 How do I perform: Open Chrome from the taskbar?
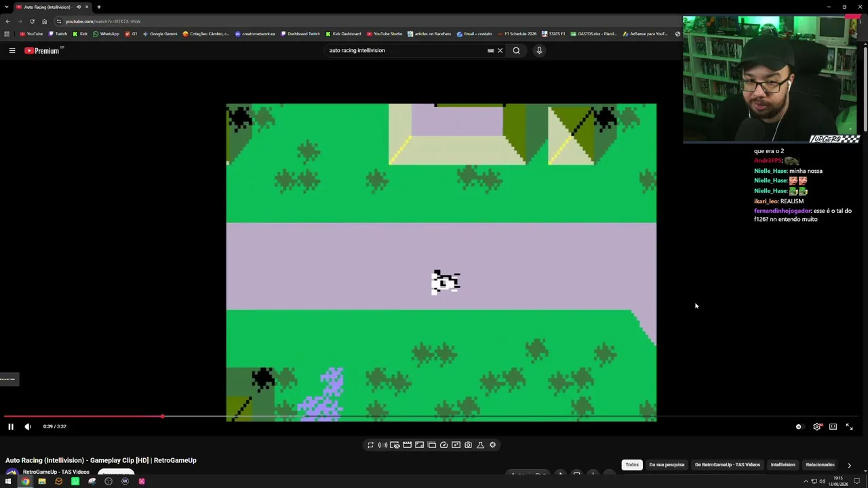click(25, 481)
